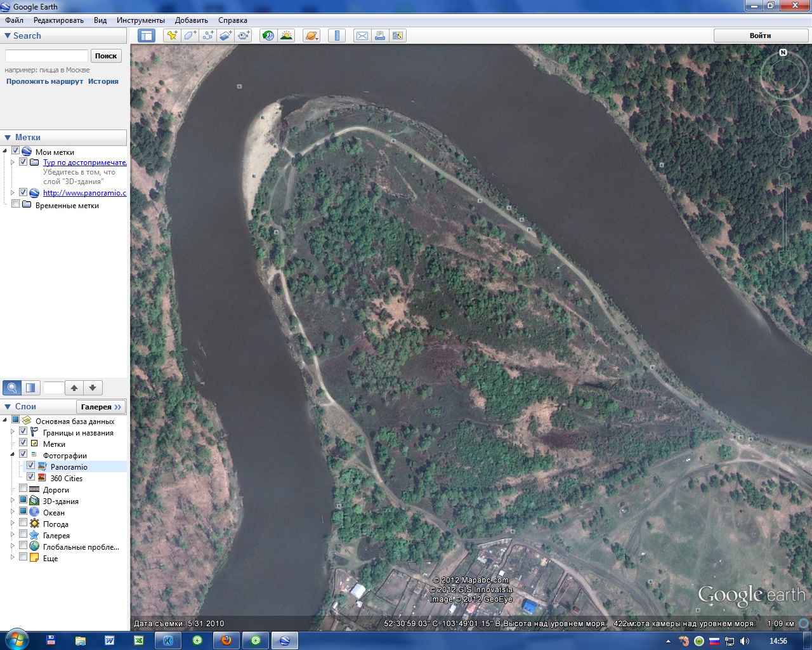812x650 pixels.
Task: Click the Print toolbar icon
Action: [379, 36]
